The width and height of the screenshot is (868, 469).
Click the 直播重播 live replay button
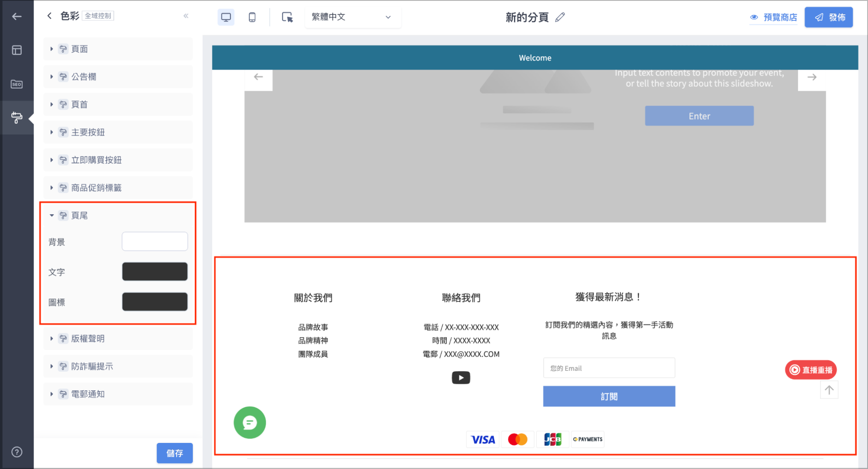[x=811, y=370]
